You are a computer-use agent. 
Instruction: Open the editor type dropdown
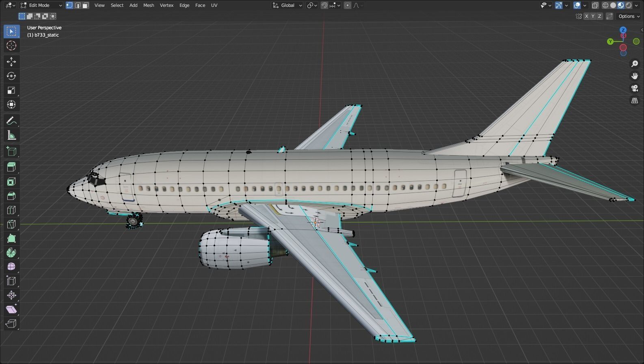(x=10, y=5)
